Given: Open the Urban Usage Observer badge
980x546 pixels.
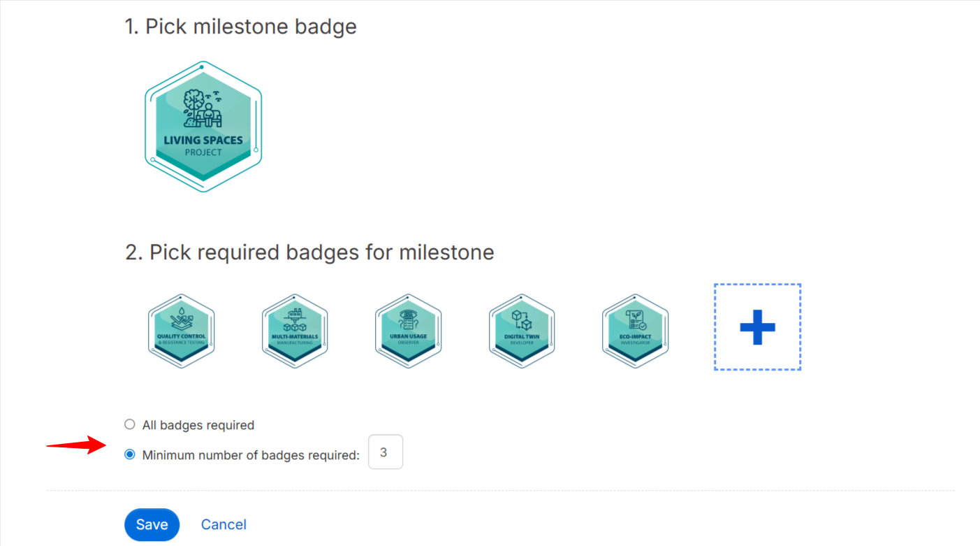Looking at the screenshot, I should 408,331.
